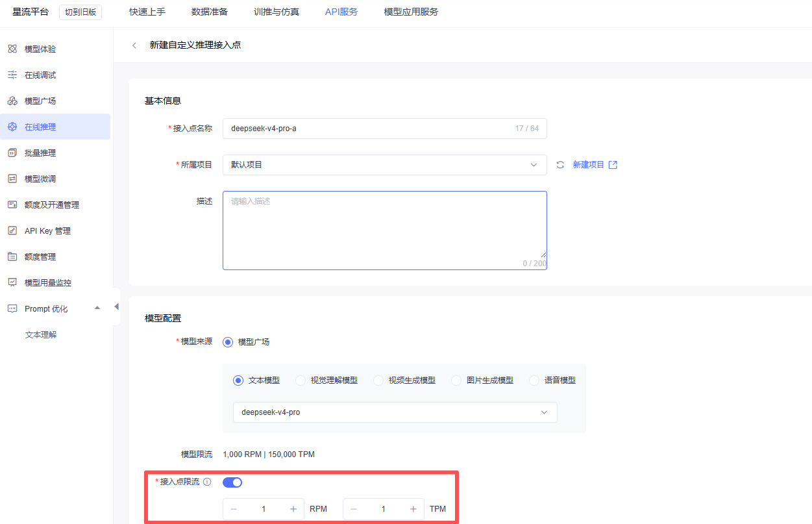Select the 视觉理解模型 radio option
812x524 pixels.
click(x=301, y=381)
